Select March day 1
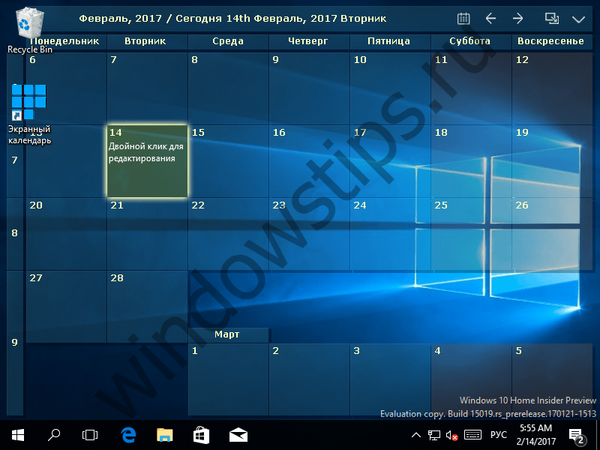 click(228, 379)
